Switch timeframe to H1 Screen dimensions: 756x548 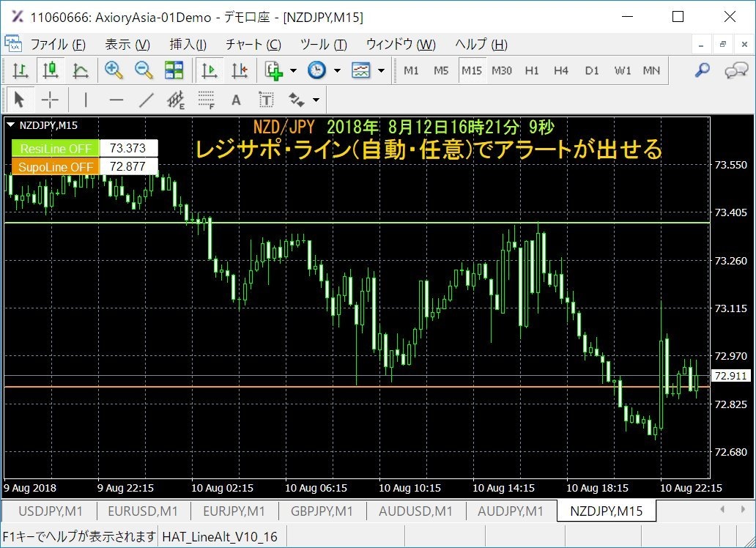click(531, 71)
